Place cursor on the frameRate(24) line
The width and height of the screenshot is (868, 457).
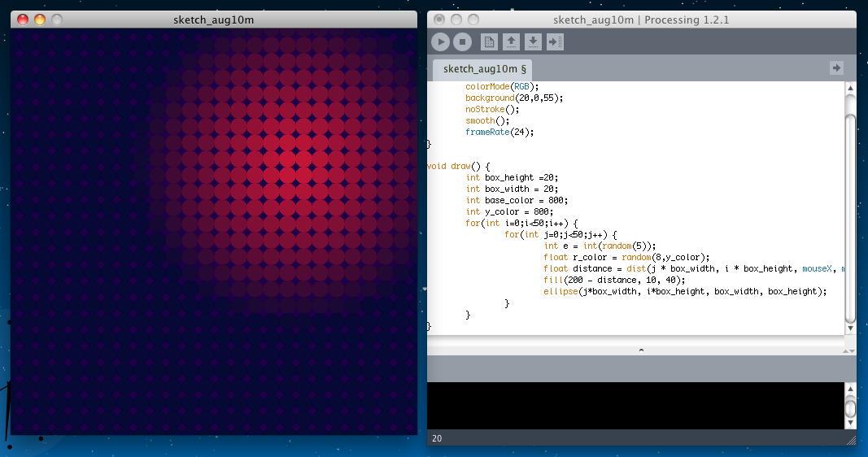tap(499, 132)
